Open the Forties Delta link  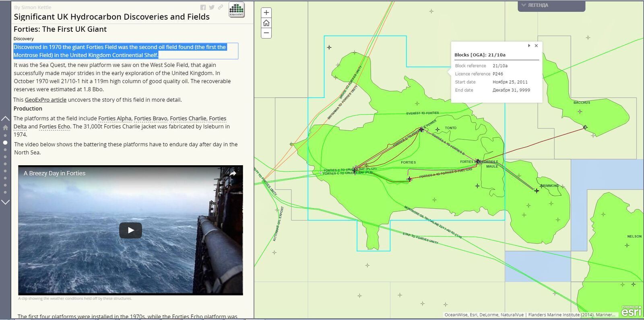(120, 122)
